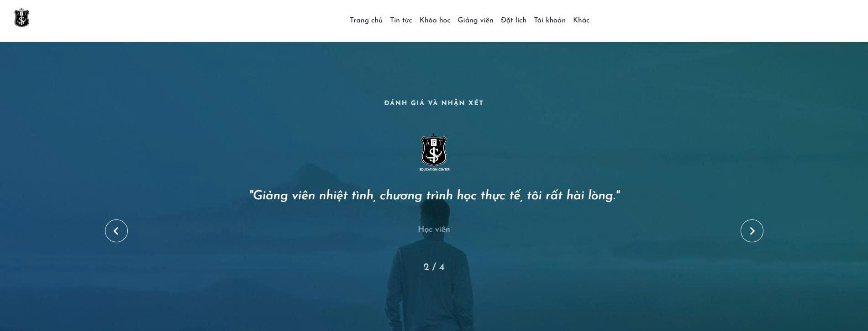This screenshot has width=868, height=331.
Task: Click the 2 / 4 slide counter
Action: pos(434,267)
